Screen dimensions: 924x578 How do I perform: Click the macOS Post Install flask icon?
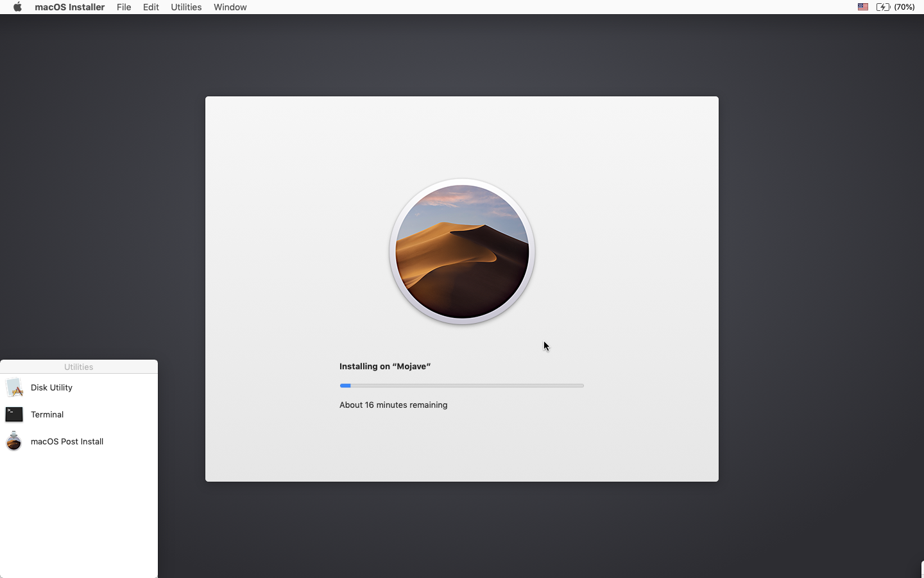13,442
